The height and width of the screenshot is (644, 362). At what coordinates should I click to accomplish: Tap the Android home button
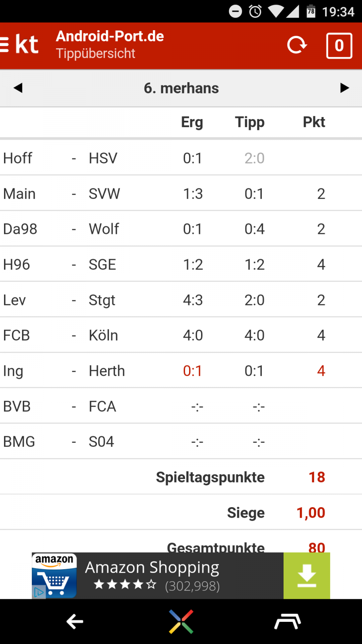point(181,621)
